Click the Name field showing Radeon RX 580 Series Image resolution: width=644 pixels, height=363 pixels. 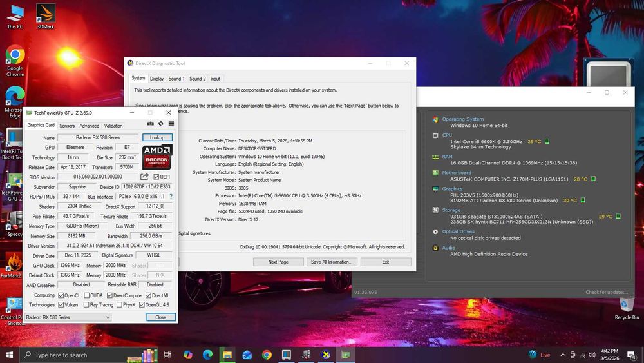(98, 137)
